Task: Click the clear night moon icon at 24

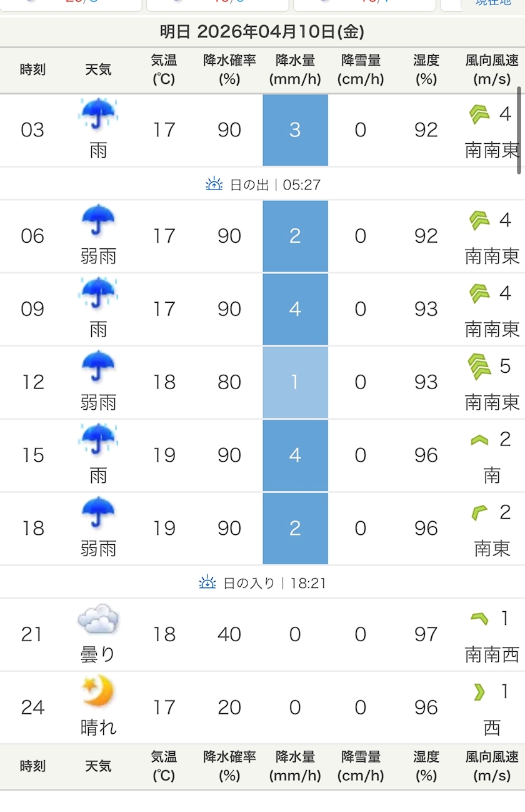Action: click(98, 691)
